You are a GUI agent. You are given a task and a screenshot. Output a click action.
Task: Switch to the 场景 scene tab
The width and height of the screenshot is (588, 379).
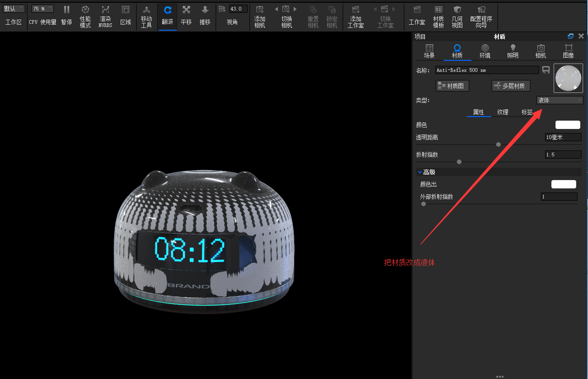pos(429,52)
